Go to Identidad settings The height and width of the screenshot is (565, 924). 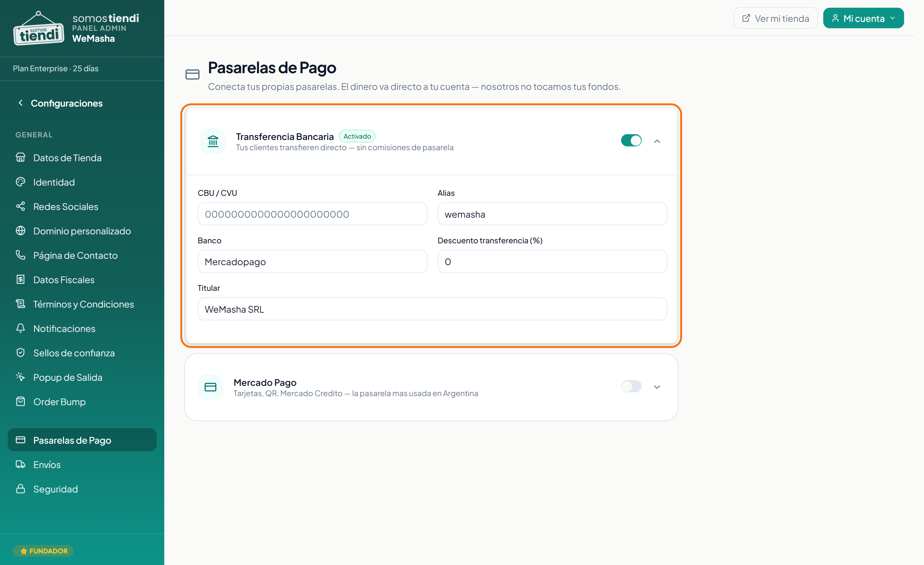point(82,182)
